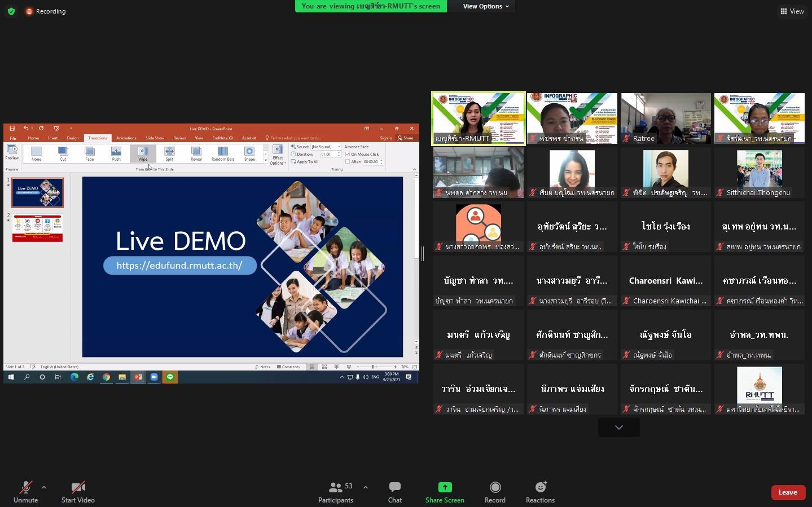Click the Zoom encryption shield icon
The height and width of the screenshot is (507, 812).
(x=11, y=11)
